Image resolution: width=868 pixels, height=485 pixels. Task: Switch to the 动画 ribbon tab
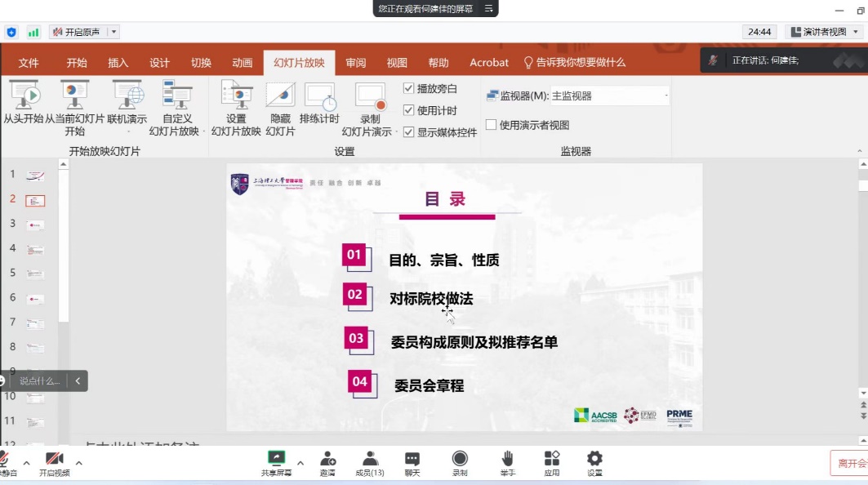242,63
